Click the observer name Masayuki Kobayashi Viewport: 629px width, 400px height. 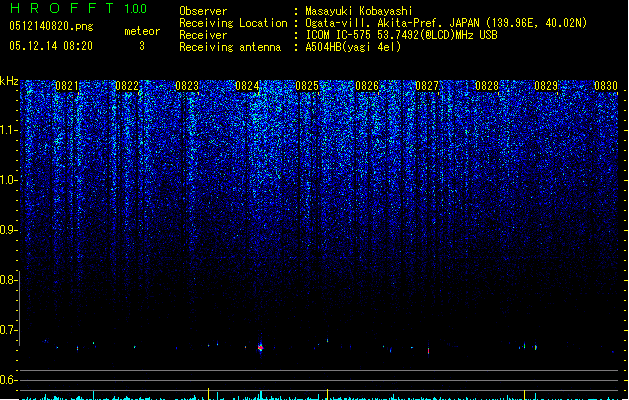359,11
